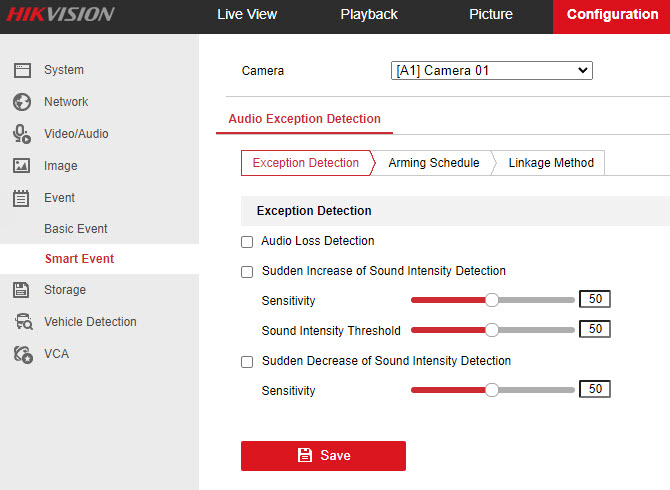Viewport: 670px width, 490px height.
Task: Open the Camera selection dropdown
Action: (x=491, y=71)
